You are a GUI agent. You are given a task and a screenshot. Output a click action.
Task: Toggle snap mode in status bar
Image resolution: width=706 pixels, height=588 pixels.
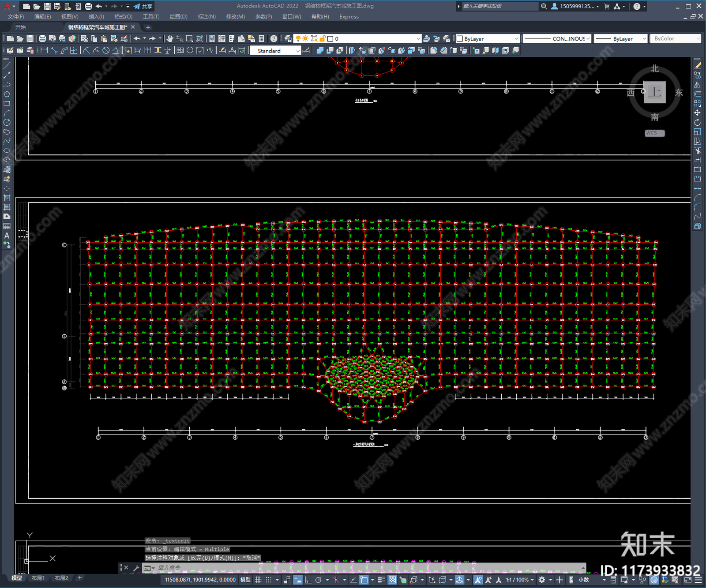[269, 580]
